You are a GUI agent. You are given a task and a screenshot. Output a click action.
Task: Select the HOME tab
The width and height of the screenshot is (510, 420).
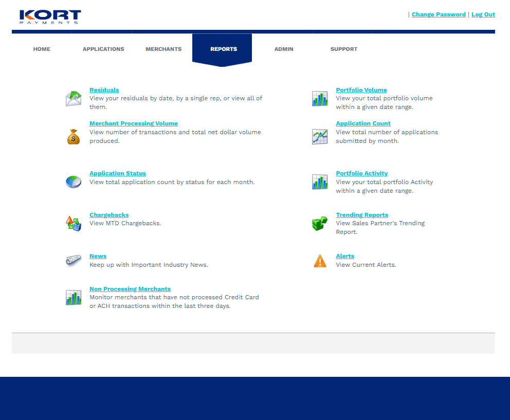[42, 49]
